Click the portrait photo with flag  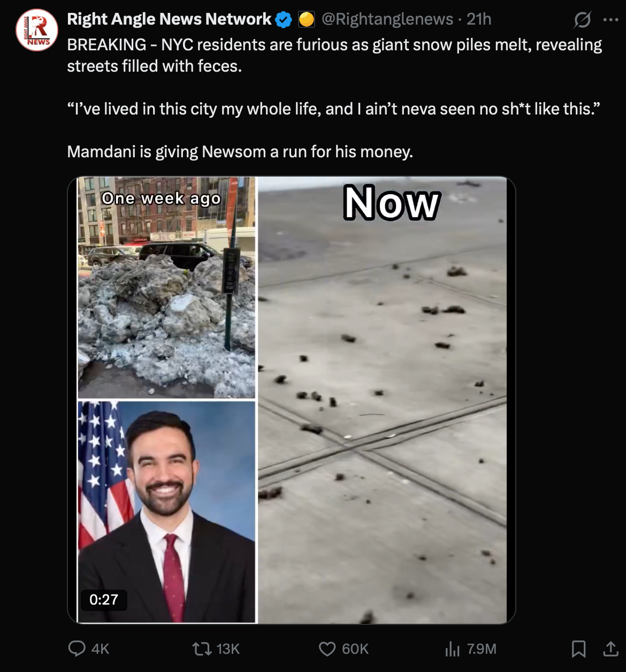tap(166, 511)
